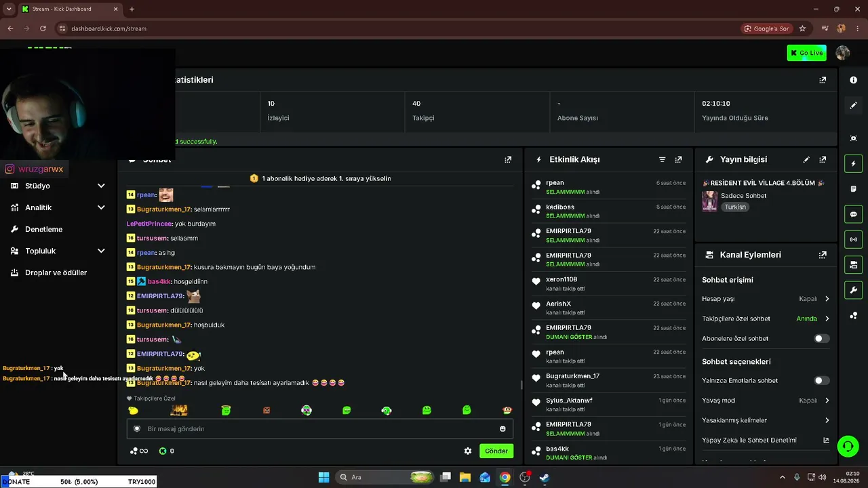Toggle the channel actions camera icon in sidebar
The width and height of the screenshot is (868, 488).
853,264
